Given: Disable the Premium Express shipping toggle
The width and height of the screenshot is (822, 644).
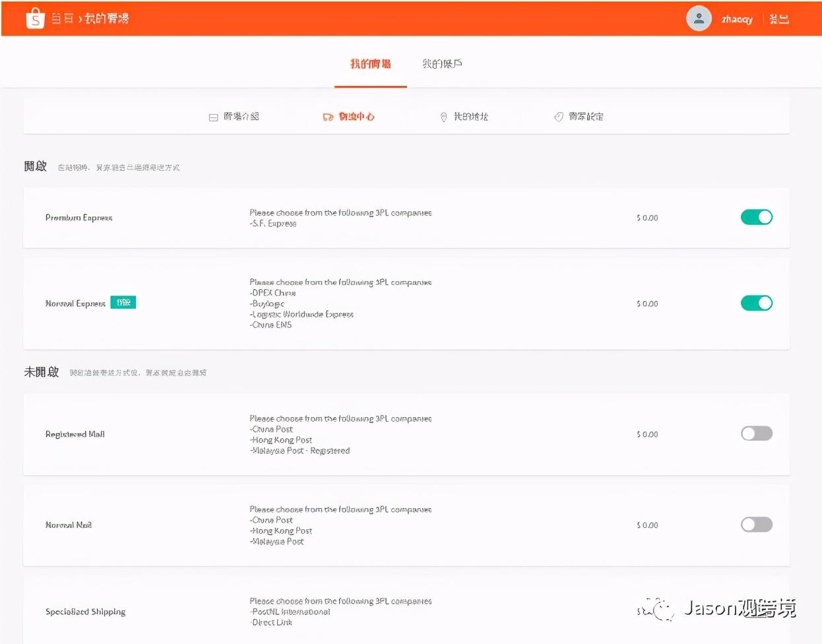Looking at the screenshot, I should point(756,217).
